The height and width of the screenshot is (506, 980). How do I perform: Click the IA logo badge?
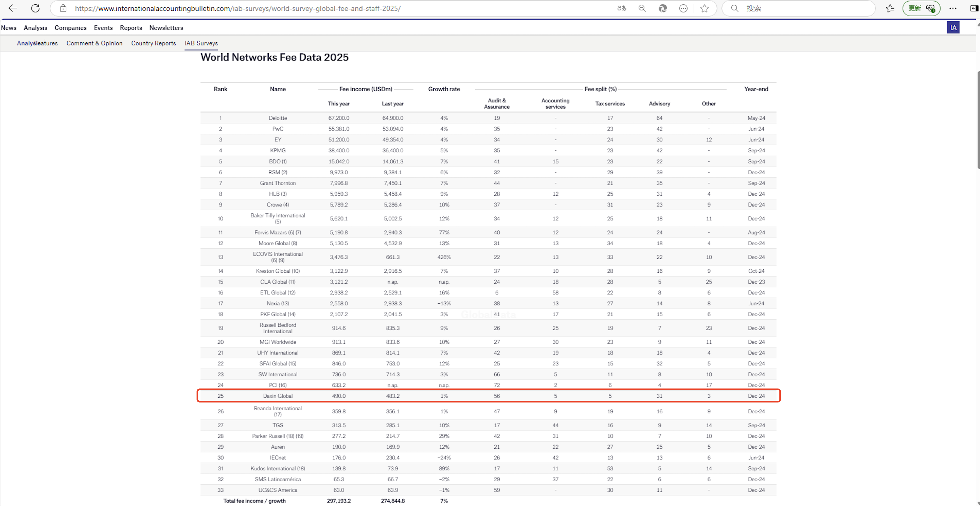tap(953, 27)
